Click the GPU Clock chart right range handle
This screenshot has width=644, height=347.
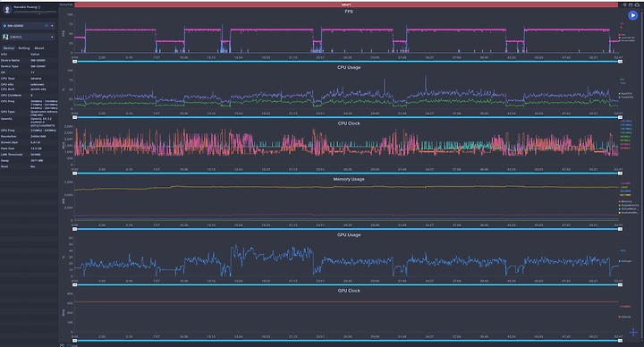point(620,341)
